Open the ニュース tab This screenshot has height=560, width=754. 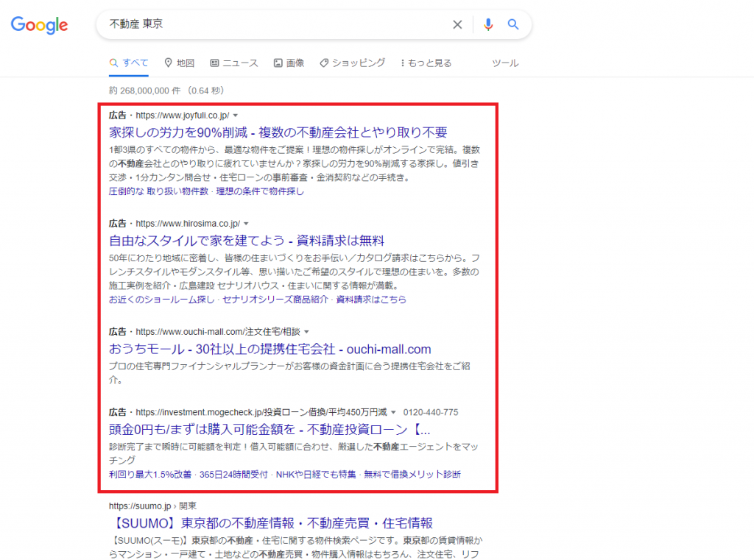coord(234,63)
